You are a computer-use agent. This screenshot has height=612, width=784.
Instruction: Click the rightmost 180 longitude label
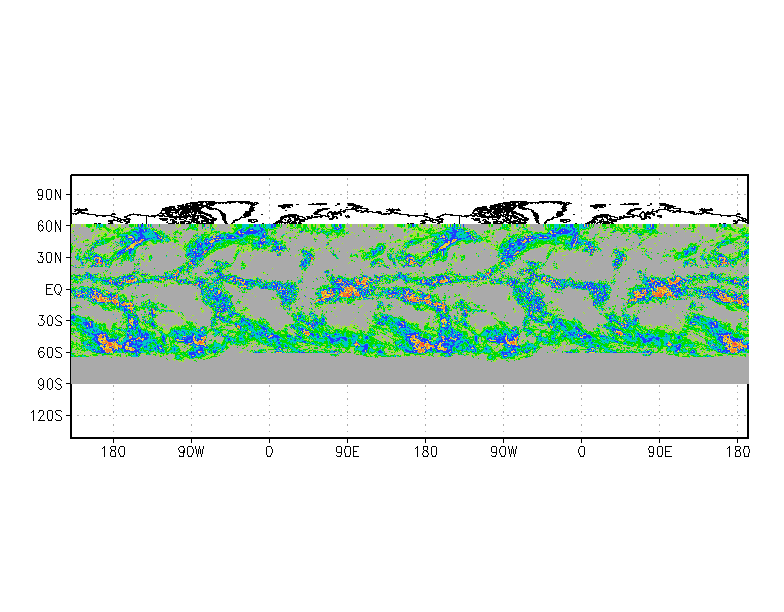[x=738, y=452]
